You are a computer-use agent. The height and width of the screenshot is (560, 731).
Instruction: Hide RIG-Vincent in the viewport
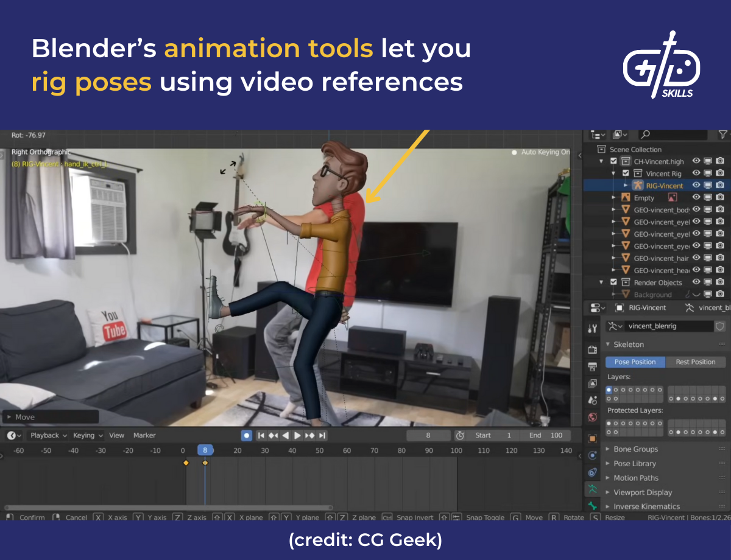click(696, 185)
